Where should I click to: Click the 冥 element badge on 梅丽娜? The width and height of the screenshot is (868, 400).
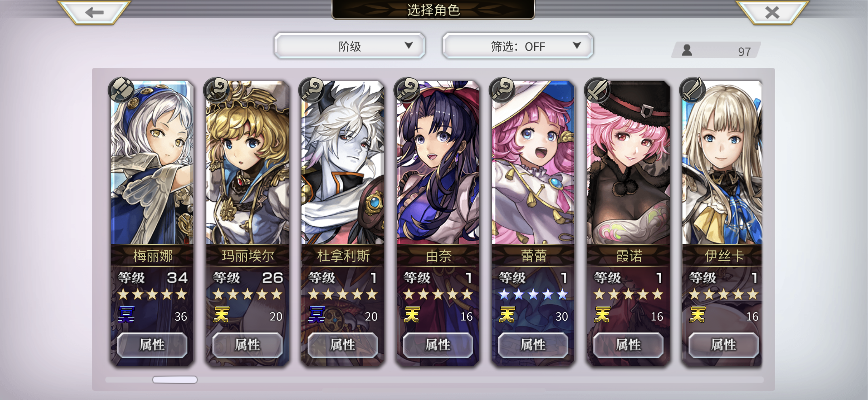pyautogui.click(x=126, y=315)
